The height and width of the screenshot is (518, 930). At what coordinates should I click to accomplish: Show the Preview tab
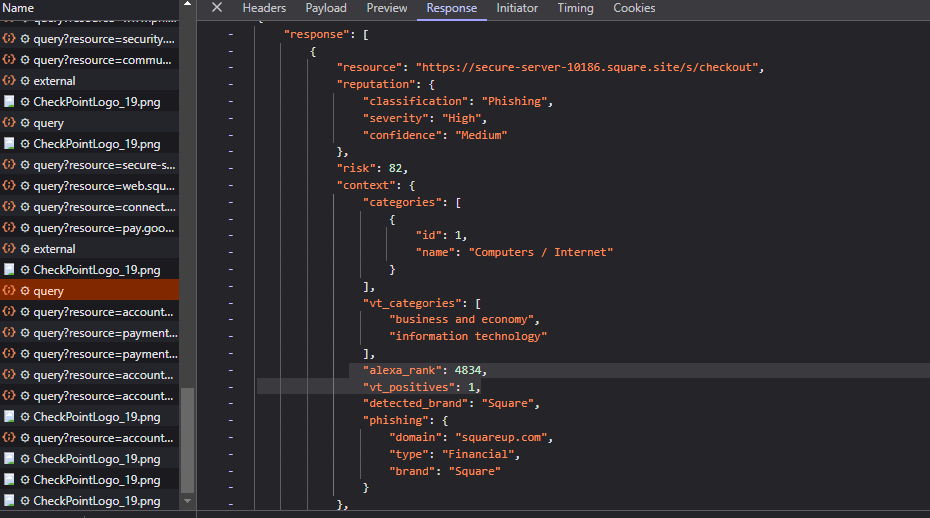point(387,8)
